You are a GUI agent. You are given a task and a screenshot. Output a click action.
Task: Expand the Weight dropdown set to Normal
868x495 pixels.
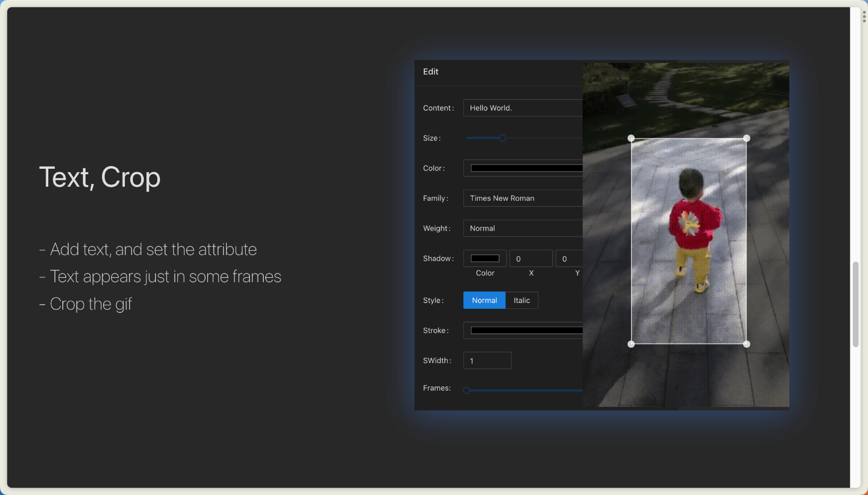pos(522,229)
